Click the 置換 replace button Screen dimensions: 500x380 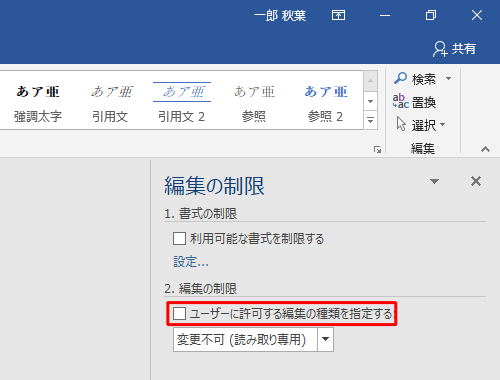point(414,102)
